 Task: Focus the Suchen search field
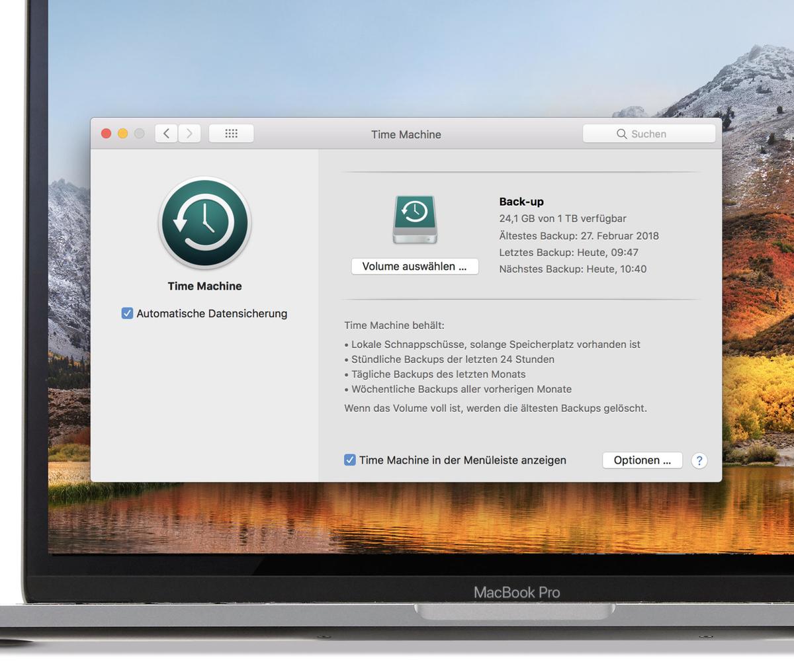(649, 134)
